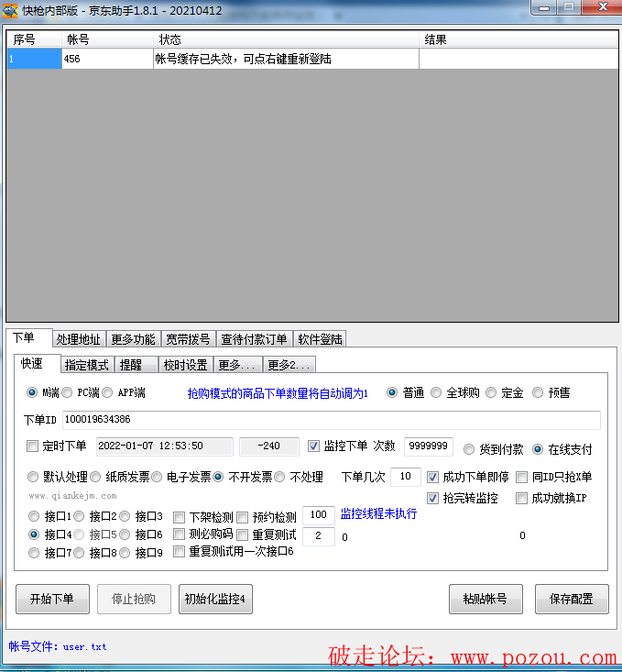
Task: Click the 粘贴帐号 button
Action: (486, 599)
